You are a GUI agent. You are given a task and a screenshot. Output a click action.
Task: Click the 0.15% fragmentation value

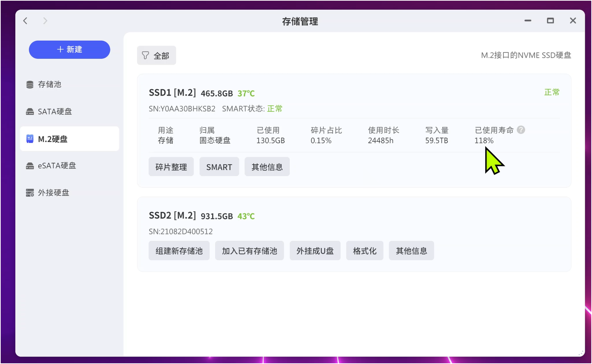321,141
